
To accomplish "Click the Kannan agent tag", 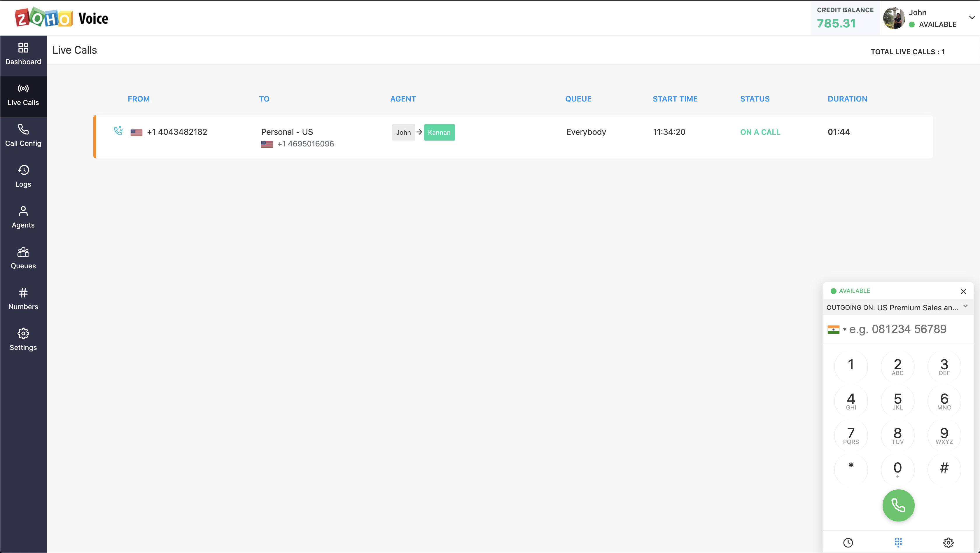I will click(439, 132).
